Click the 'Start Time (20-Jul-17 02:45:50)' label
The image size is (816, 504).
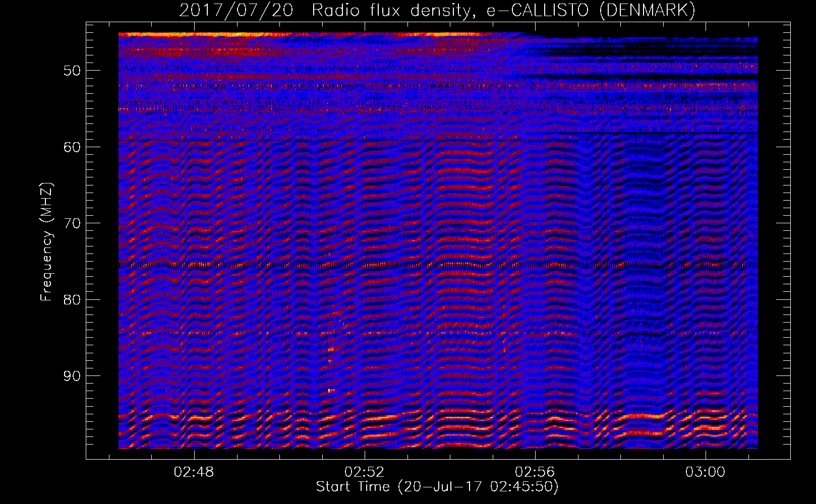pyautogui.click(x=437, y=487)
